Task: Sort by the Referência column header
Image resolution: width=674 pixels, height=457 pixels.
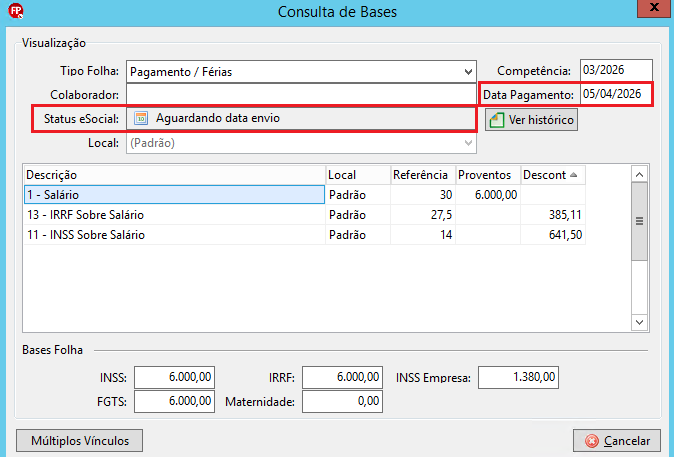Action: click(x=423, y=175)
